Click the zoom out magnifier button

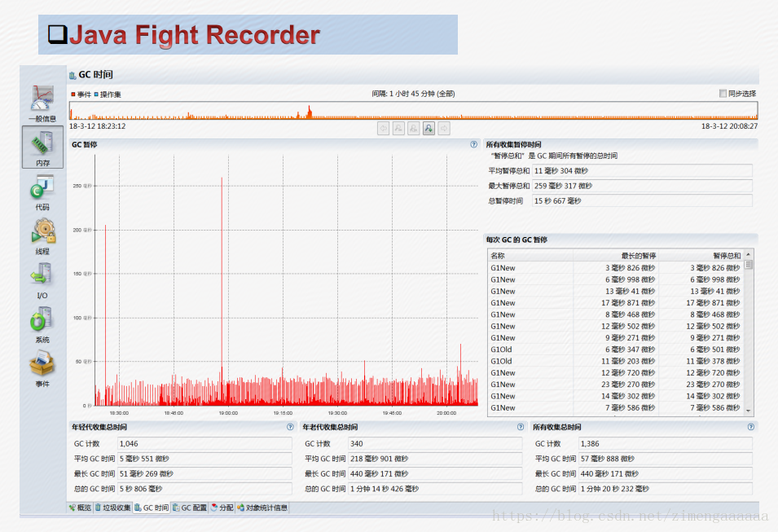tap(398, 129)
